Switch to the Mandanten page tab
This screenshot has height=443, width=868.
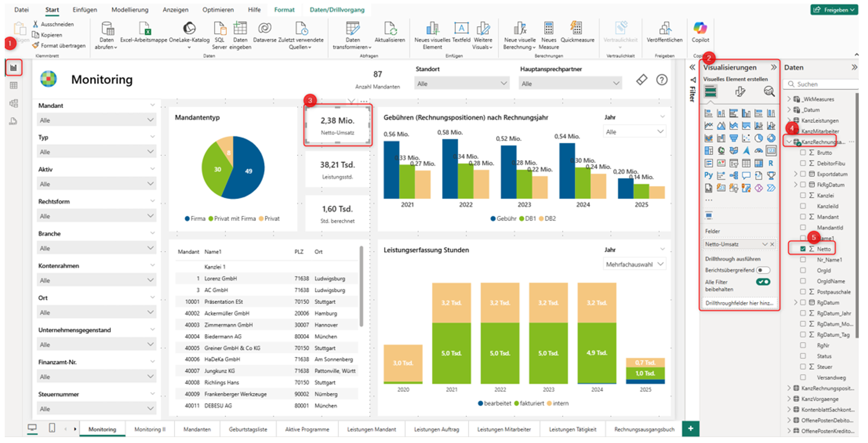pyautogui.click(x=197, y=429)
